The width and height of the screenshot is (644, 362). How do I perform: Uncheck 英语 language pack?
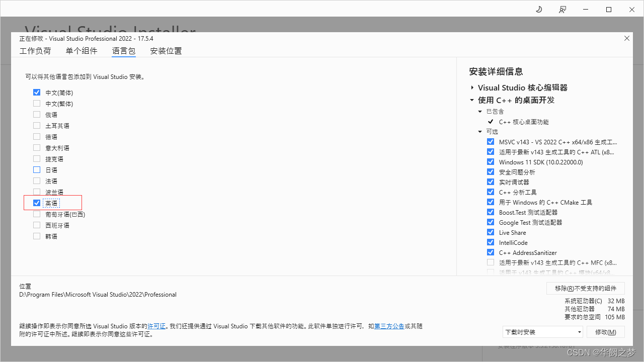tap(37, 203)
